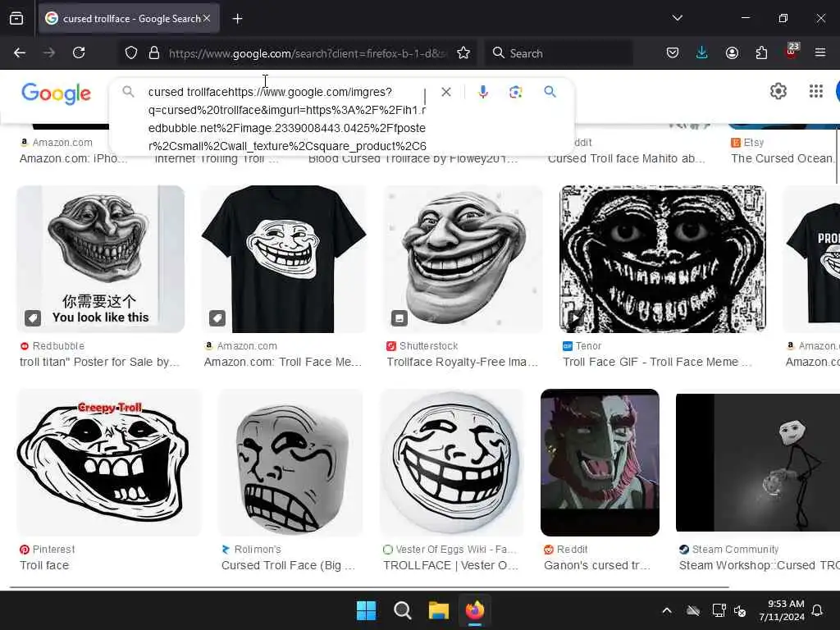Open the Google apps grid
The height and width of the screenshot is (630, 840).
[816, 92]
